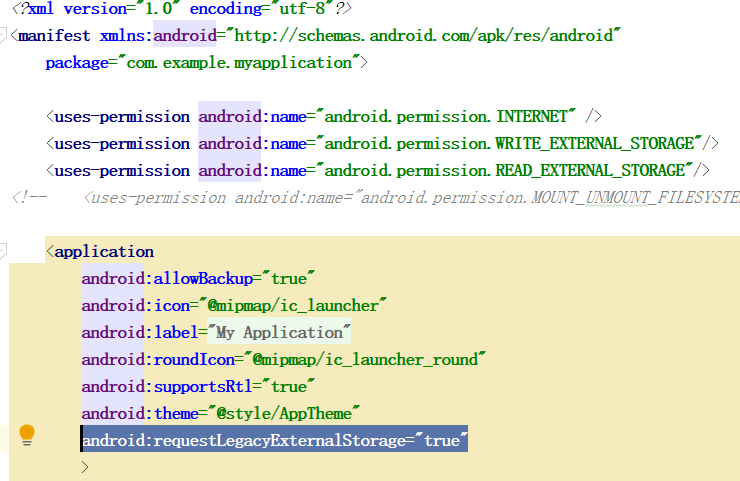The height and width of the screenshot is (481, 740).
Task: Click the android:theme "@style/AppTheme" attribute
Action: (x=220, y=413)
